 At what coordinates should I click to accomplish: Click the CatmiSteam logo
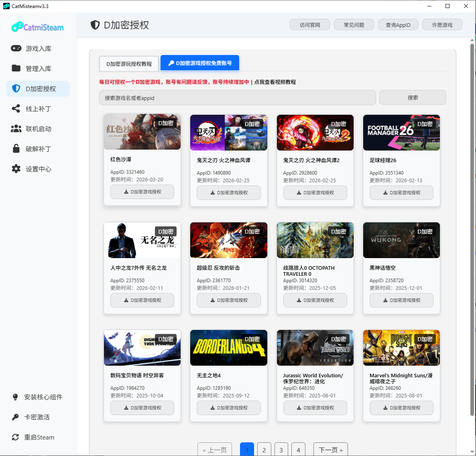[x=38, y=27]
